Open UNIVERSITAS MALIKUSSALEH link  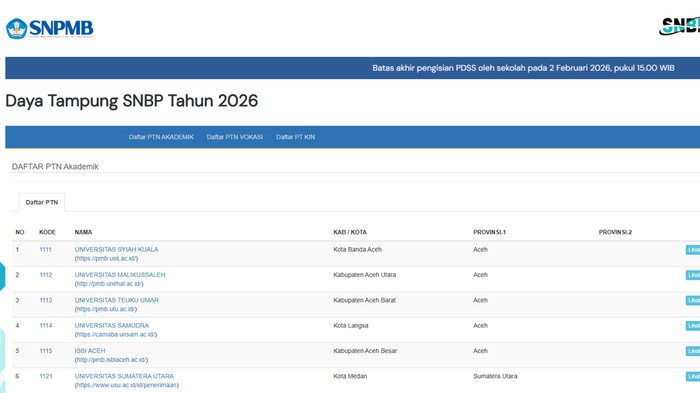pos(120,275)
